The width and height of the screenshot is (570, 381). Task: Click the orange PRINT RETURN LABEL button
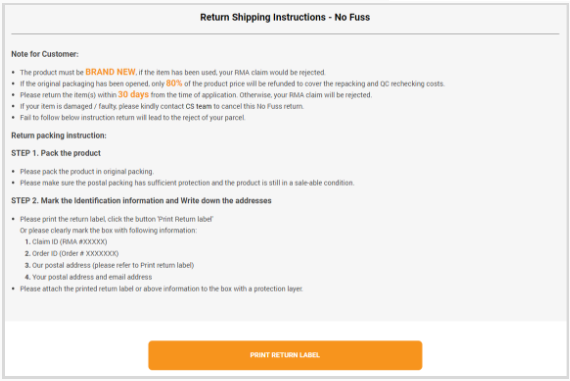click(x=285, y=355)
